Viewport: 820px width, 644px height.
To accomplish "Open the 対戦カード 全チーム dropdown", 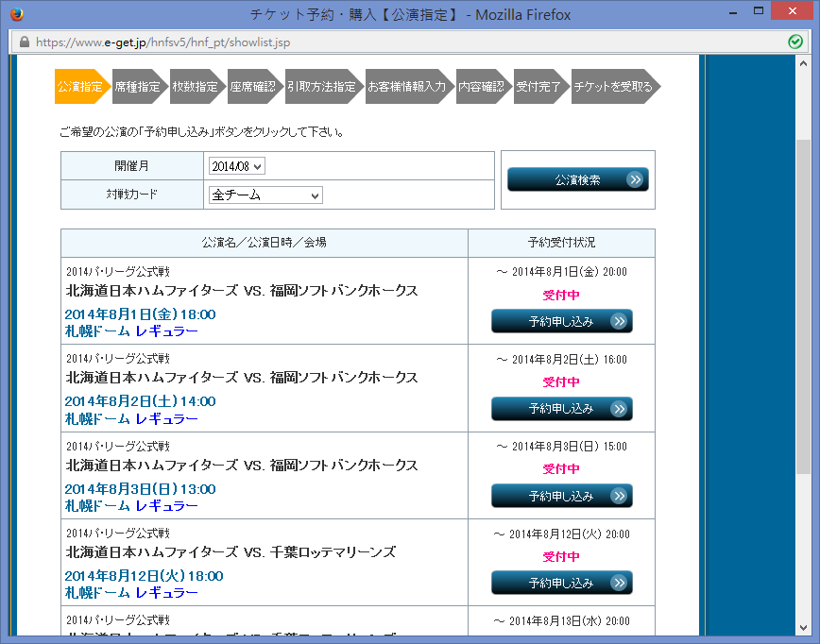I will pos(265,195).
